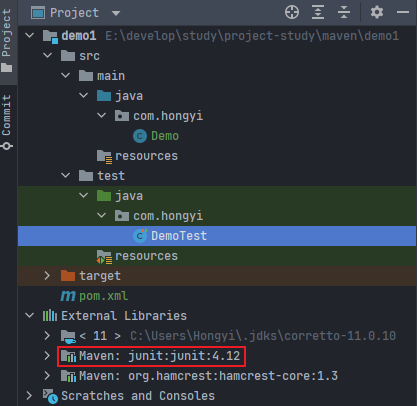Expand the target folder

pyautogui.click(x=47, y=276)
